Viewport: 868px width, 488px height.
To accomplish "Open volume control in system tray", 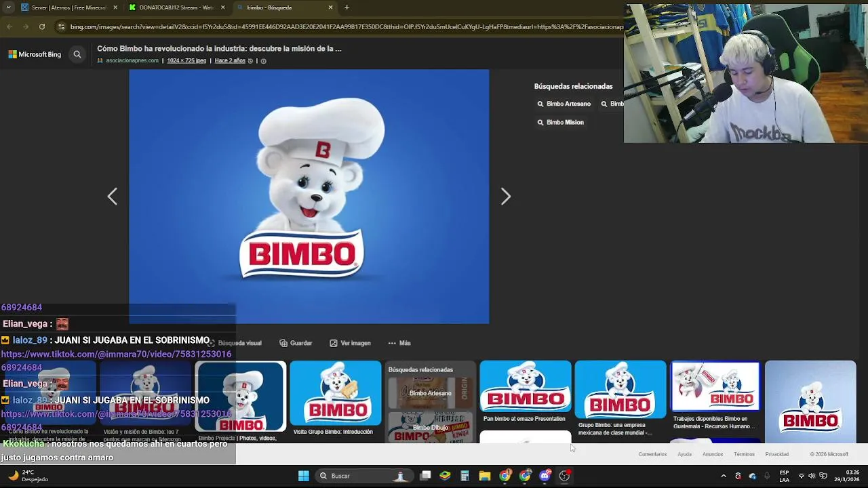I will click(812, 476).
